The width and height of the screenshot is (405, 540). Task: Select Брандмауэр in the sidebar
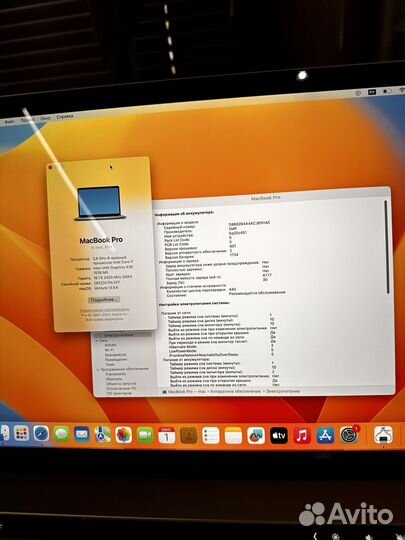coord(116,354)
